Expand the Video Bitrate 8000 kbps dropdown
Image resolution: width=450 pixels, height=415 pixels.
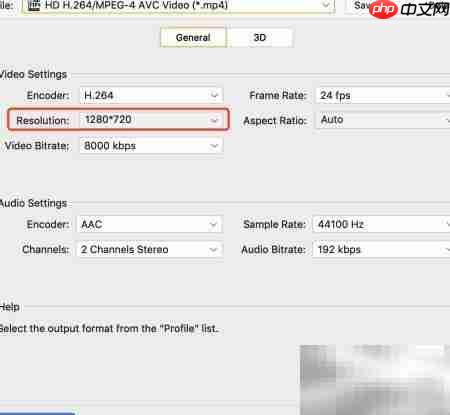151,146
